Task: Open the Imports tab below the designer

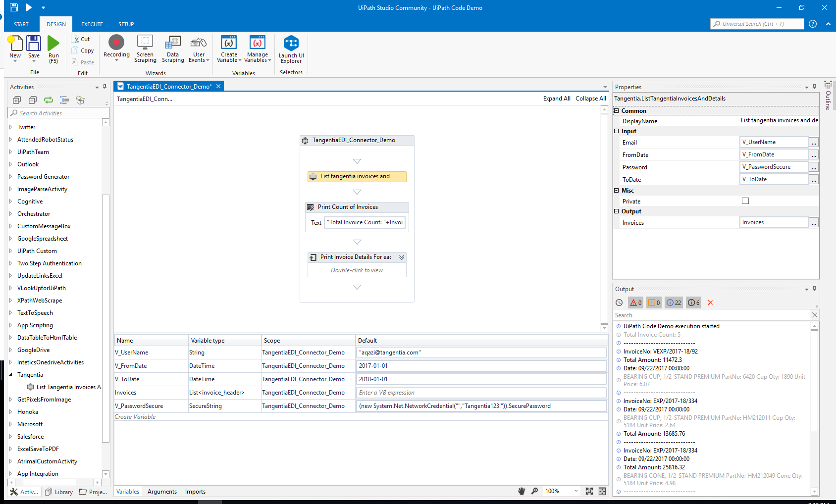Action: coord(195,492)
